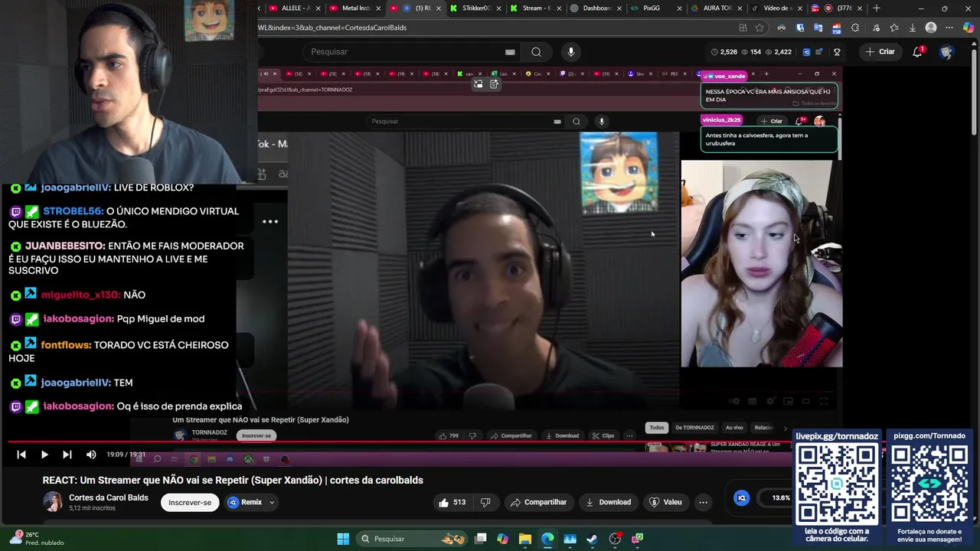Screen dimensions: 980x551
Task: Click the magnifier search button on YouTube
Action: [x=536, y=51]
